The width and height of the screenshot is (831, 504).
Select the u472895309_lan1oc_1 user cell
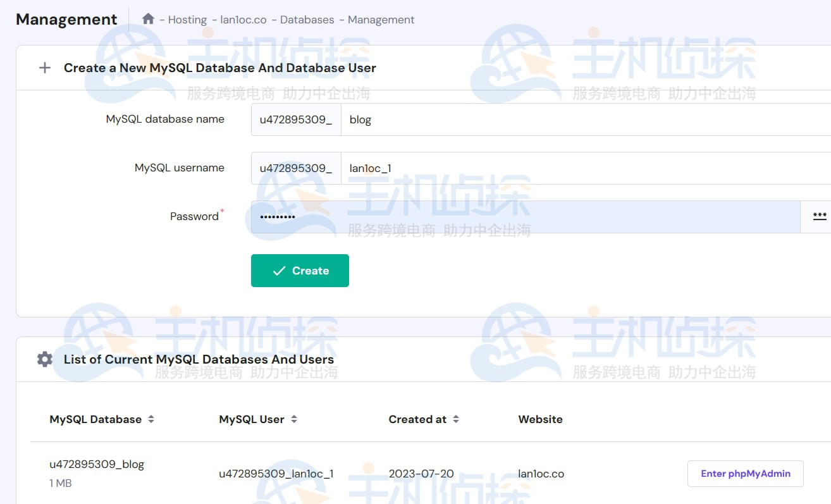click(276, 474)
